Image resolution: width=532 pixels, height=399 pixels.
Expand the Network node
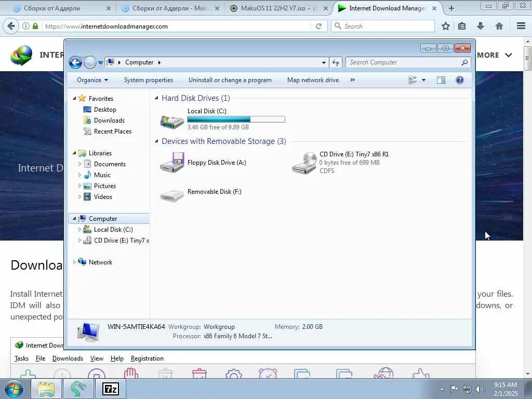[x=75, y=262]
